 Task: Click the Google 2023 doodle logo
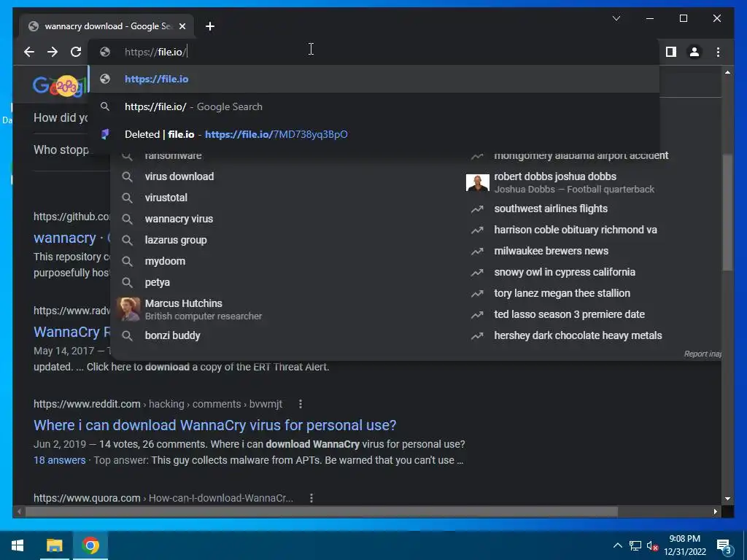[61, 86]
